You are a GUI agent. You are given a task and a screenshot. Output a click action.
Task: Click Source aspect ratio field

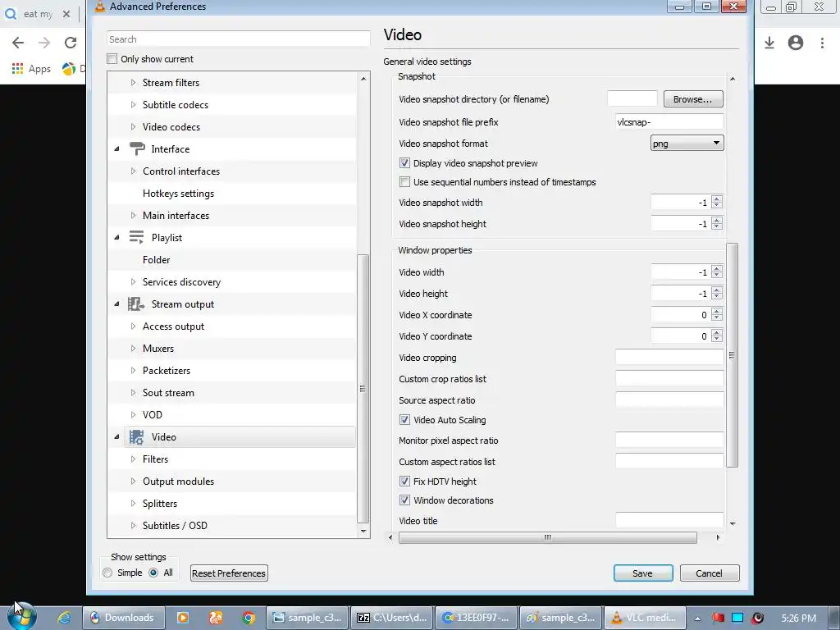(x=669, y=400)
